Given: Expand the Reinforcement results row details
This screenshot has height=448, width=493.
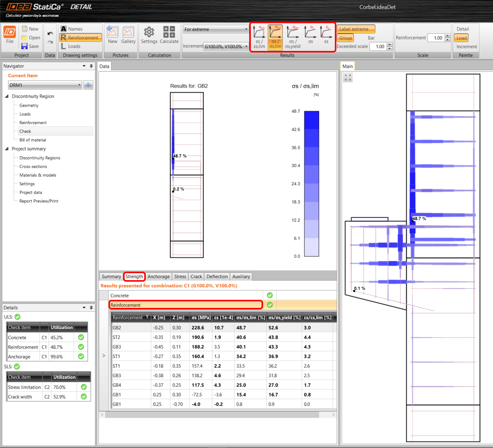Looking at the screenshot, I should (x=103, y=355).
